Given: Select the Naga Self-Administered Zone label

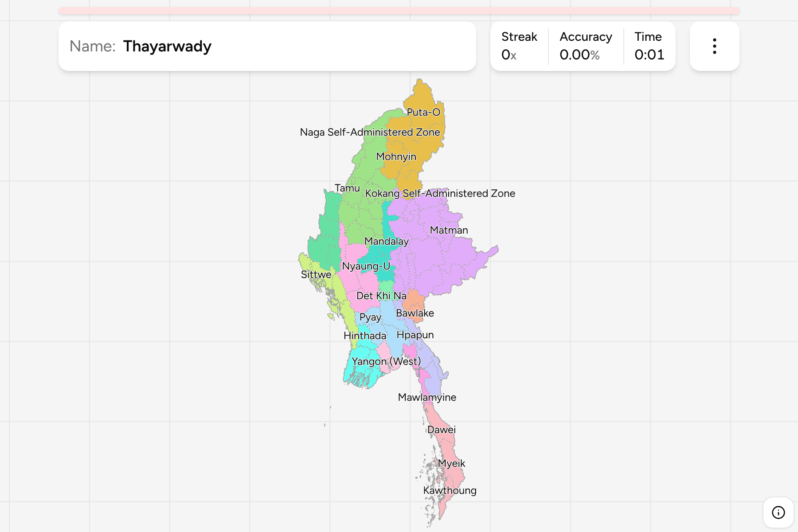Looking at the screenshot, I should [370, 132].
